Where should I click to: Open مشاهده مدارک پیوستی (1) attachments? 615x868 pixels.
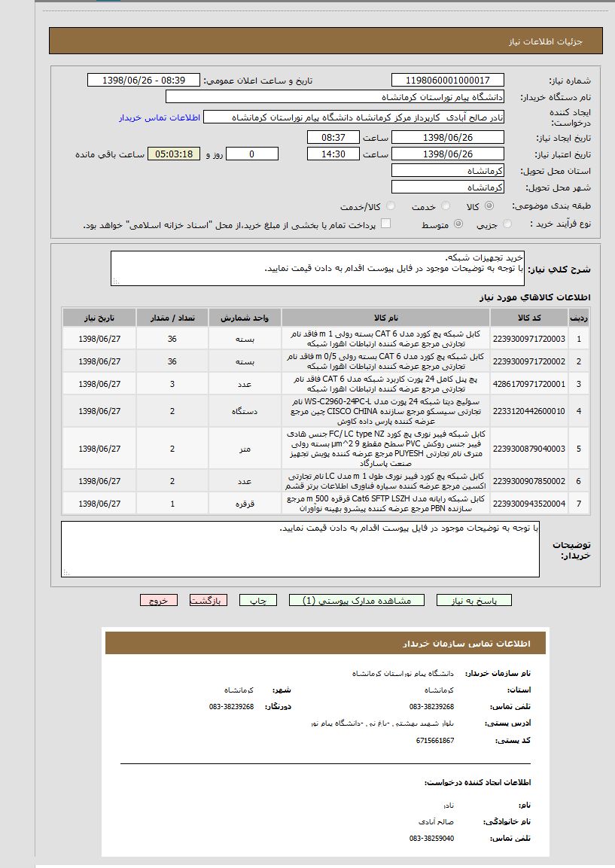[x=356, y=600]
